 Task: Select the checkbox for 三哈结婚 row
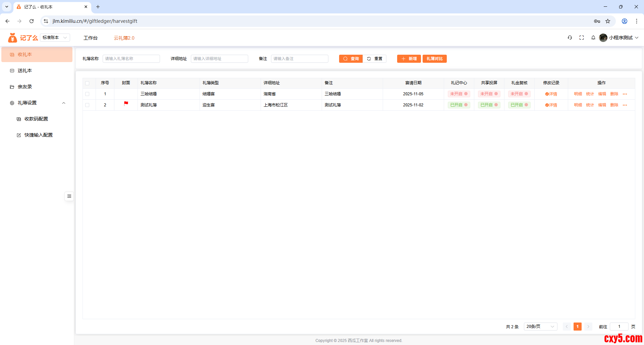(x=87, y=94)
